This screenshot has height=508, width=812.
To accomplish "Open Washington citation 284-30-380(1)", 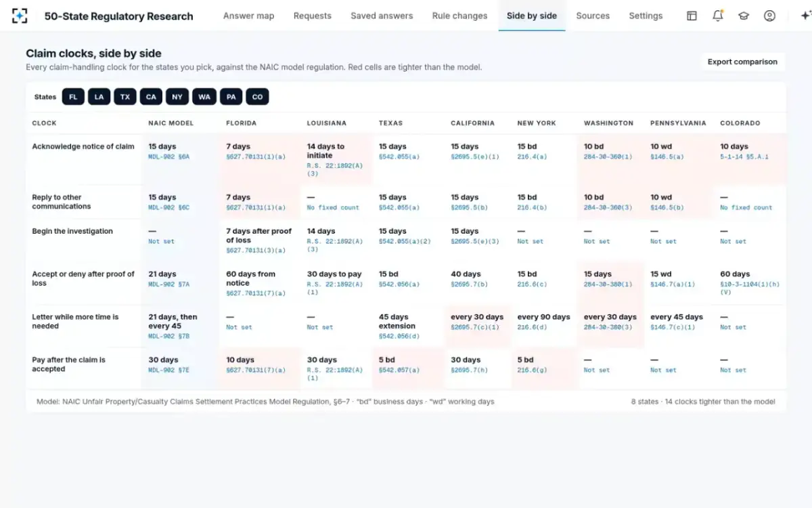I will point(608,284).
